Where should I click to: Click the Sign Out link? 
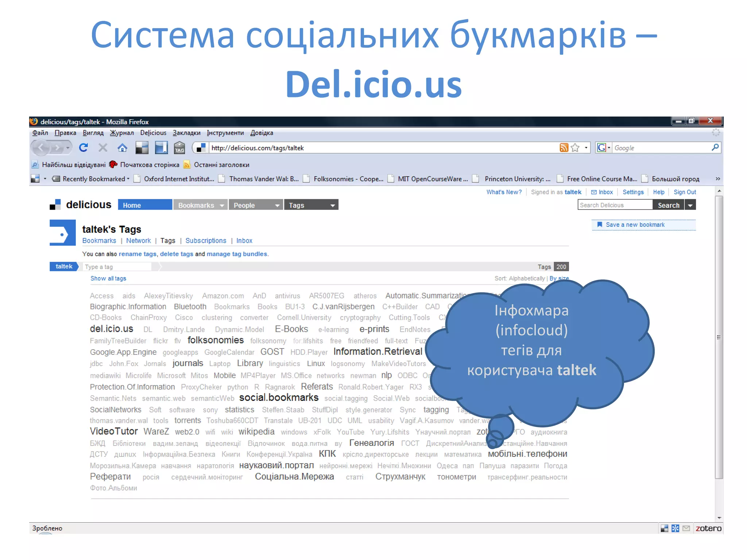click(685, 192)
